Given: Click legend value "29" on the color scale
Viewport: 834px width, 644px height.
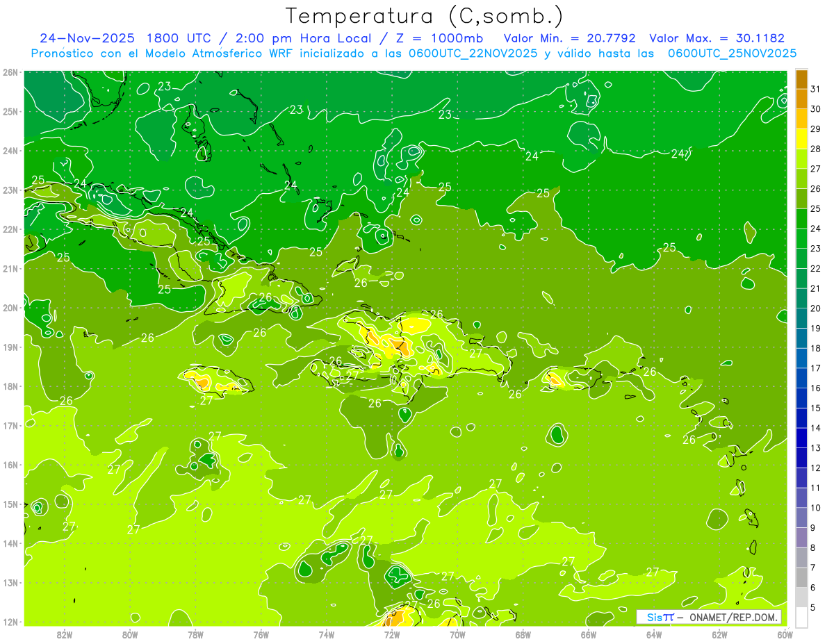Looking at the screenshot, I should tap(816, 129).
